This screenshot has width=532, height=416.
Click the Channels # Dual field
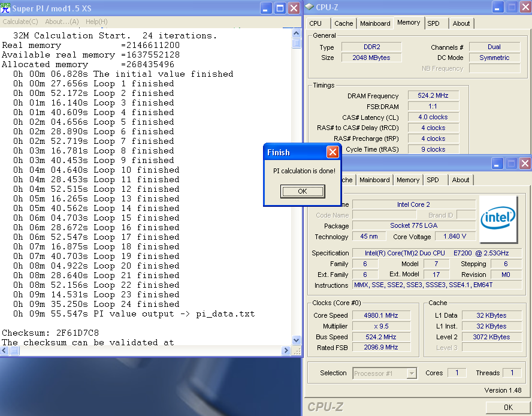coord(494,47)
